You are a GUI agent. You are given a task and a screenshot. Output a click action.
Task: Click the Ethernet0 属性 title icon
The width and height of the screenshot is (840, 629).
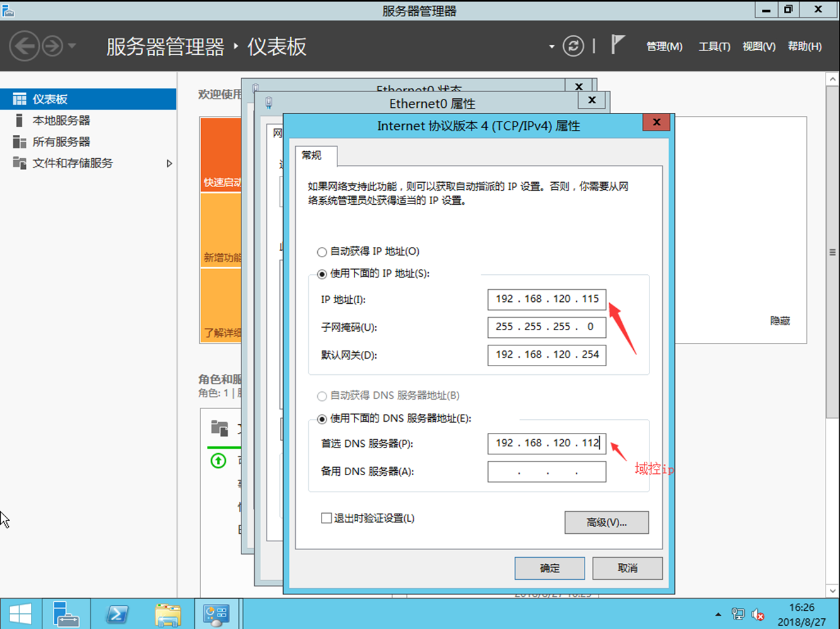point(269,103)
